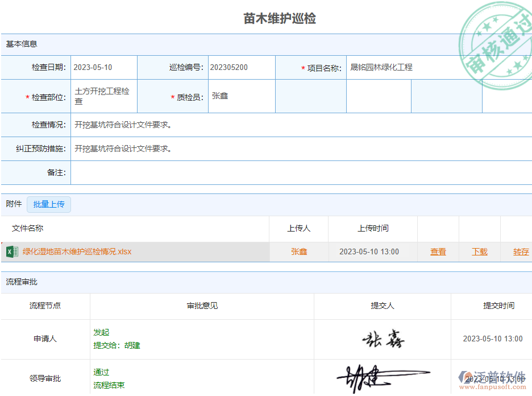Click the 检查部位 field
The height and width of the screenshot is (396, 532).
[x=103, y=97]
